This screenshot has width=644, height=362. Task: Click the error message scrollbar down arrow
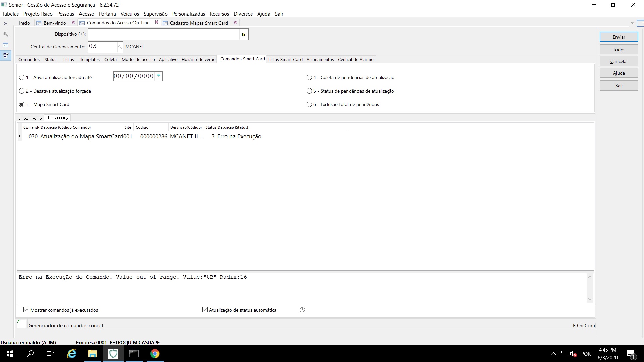(x=590, y=299)
